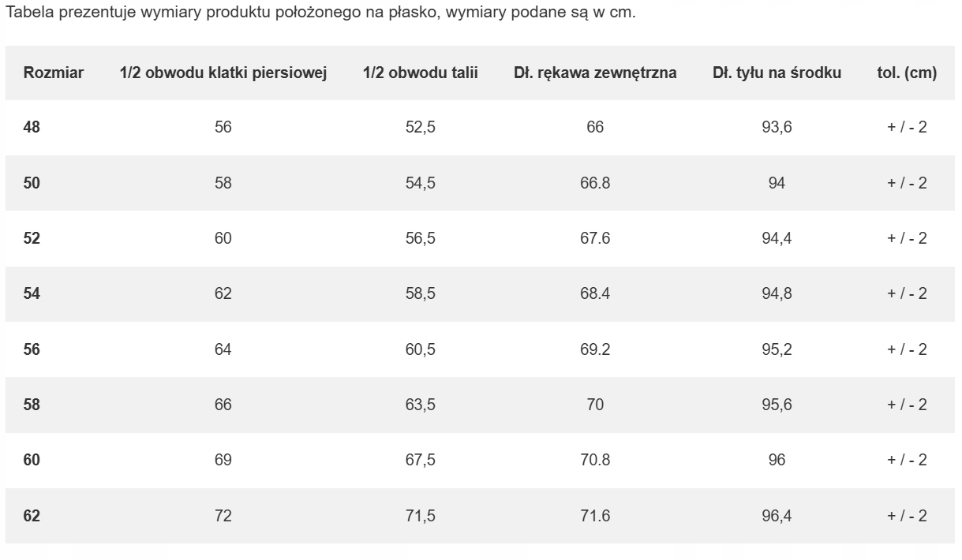Select the Dł. tyłu na środku header

click(777, 73)
